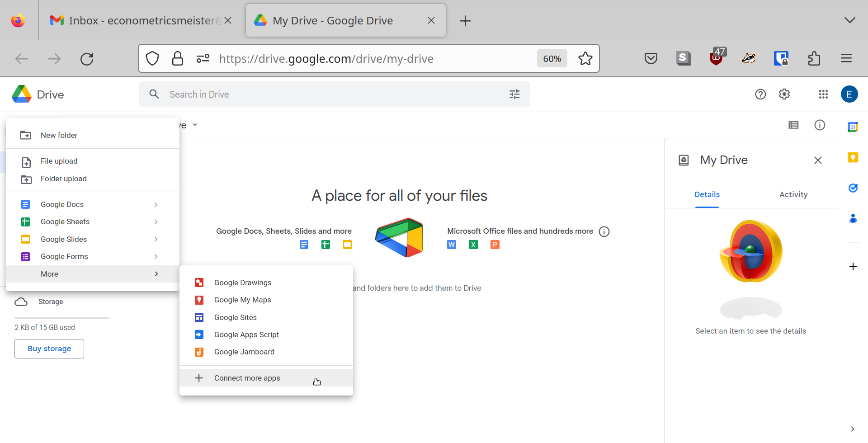
Task: Select Google Jamboard
Action: tap(266, 352)
